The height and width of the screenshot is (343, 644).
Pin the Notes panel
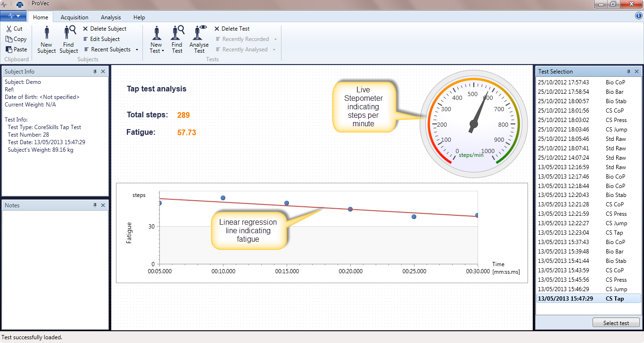[95, 205]
